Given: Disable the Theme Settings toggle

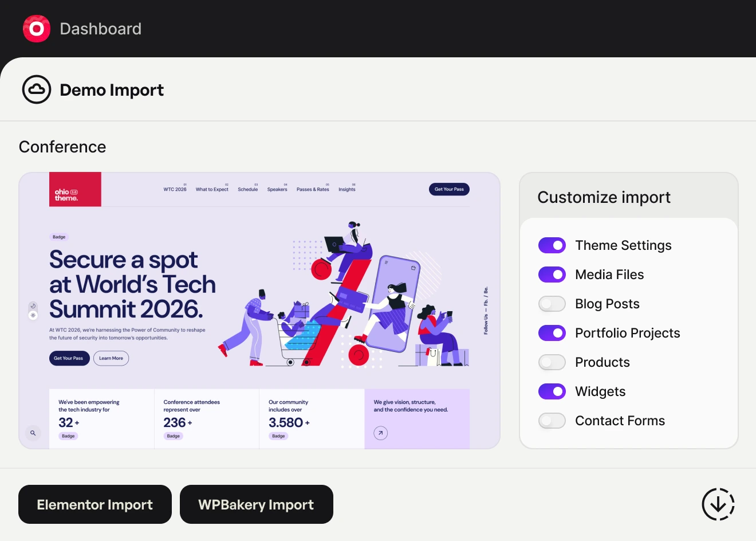Looking at the screenshot, I should click(552, 245).
